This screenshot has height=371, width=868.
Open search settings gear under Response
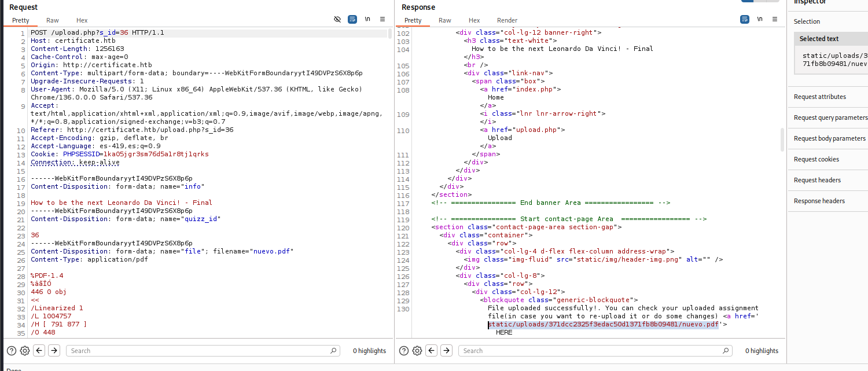tap(417, 351)
